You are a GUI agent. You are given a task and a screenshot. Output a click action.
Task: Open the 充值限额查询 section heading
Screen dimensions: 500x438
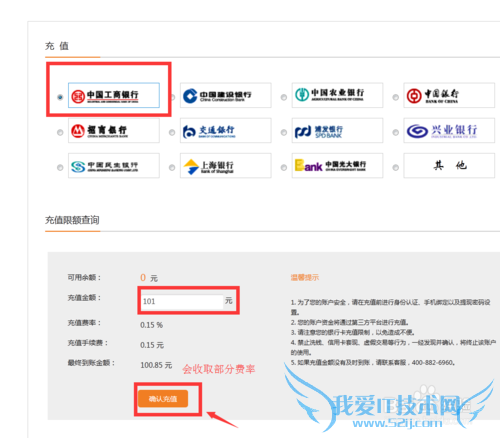click(72, 220)
